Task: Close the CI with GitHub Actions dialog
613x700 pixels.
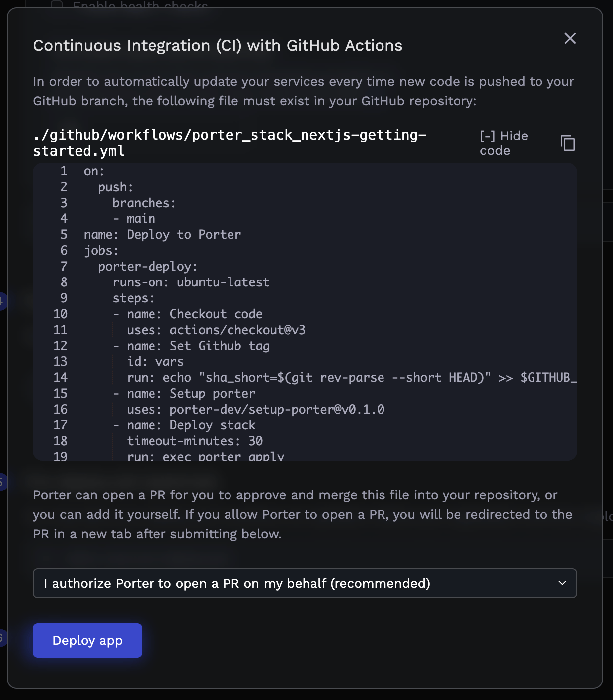Action: [x=570, y=38]
